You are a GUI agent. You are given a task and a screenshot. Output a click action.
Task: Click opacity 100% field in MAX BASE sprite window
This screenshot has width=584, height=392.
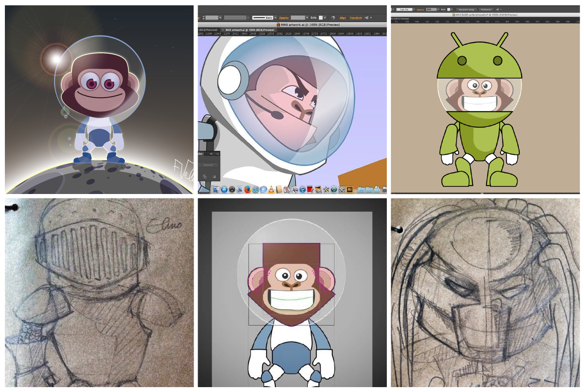pos(431,9)
